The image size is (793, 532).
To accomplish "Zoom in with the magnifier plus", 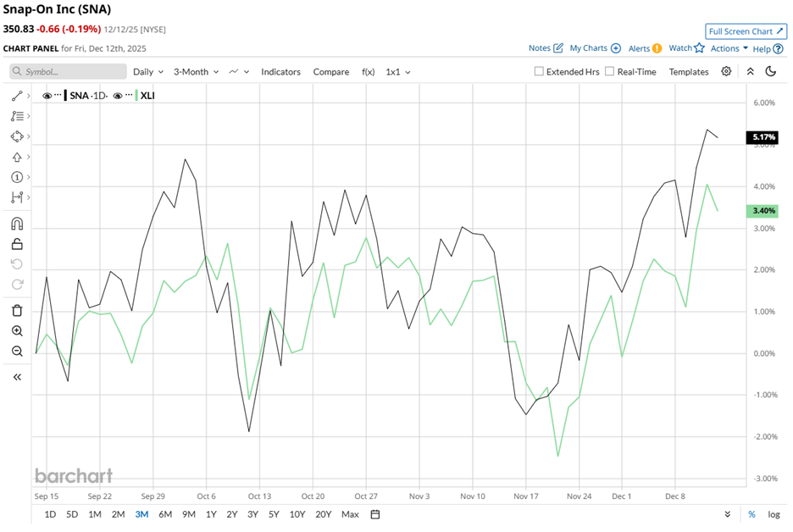I will tap(17, 330).
